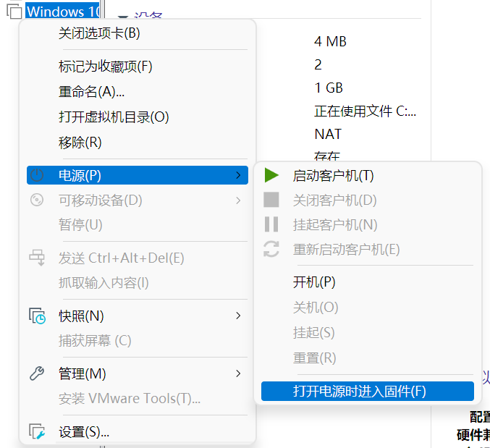490x448 pixels.
Task: Click the Ctrl+Alt+Del send icon
Action: [x=37, y=258]
